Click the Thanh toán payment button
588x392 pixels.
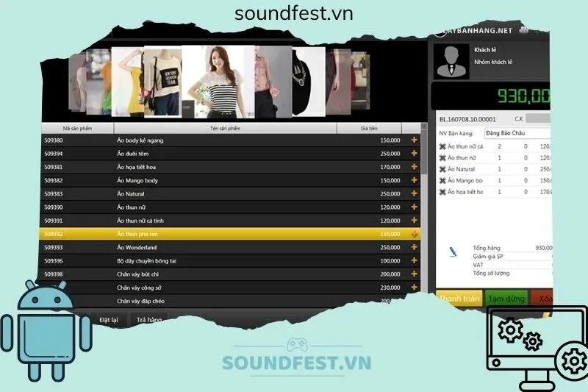pos(459,299)
